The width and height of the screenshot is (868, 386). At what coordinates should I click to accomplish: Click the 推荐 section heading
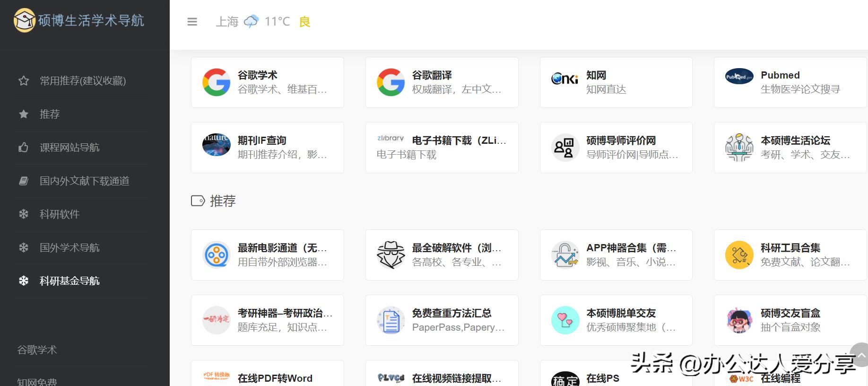click(223, 201)
